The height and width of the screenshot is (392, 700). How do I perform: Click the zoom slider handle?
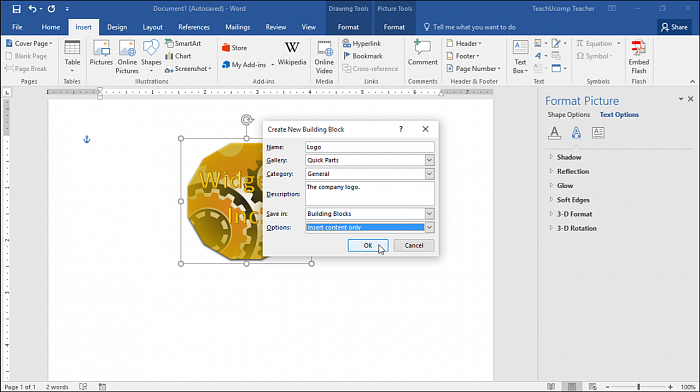click(x=639, y=387)
